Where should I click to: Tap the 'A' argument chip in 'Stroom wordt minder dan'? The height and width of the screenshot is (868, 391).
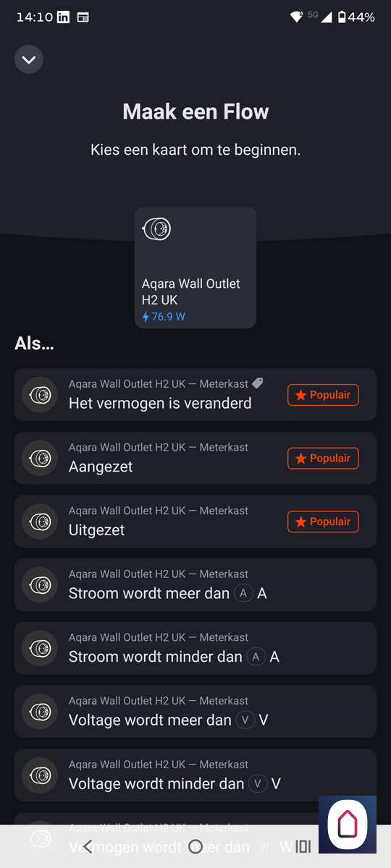pyautogui.click(x=256, y=657)
